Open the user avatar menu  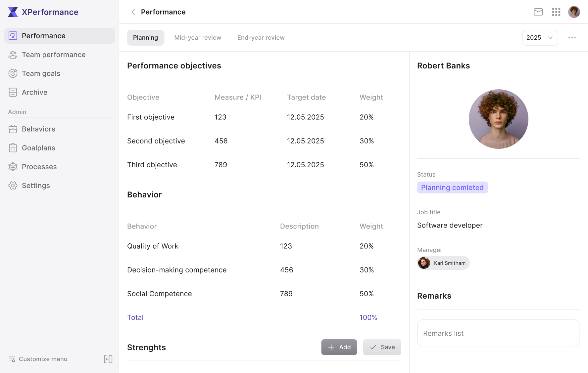coord(574,12)
